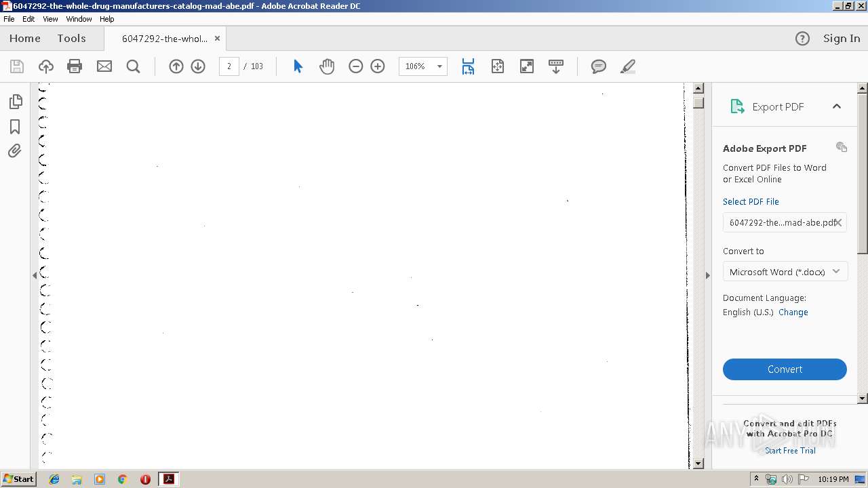Send file by email envelope icon

coord(104,66)
